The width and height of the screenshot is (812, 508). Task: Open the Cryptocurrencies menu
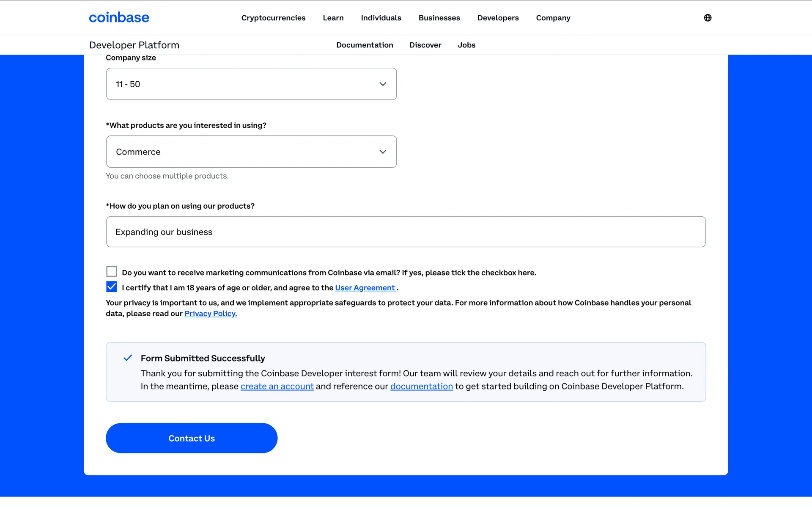click(273, 18)
